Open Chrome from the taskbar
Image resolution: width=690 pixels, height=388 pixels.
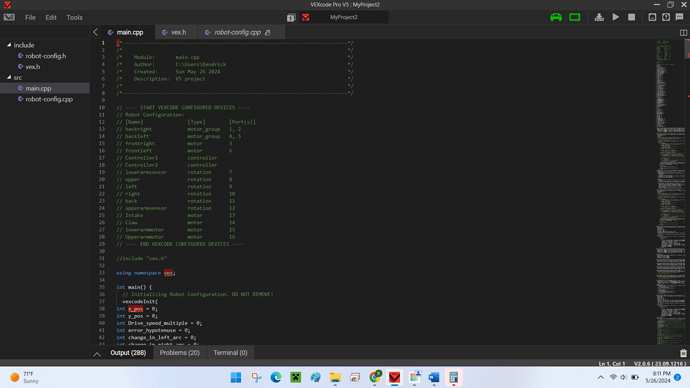[375, 377]
